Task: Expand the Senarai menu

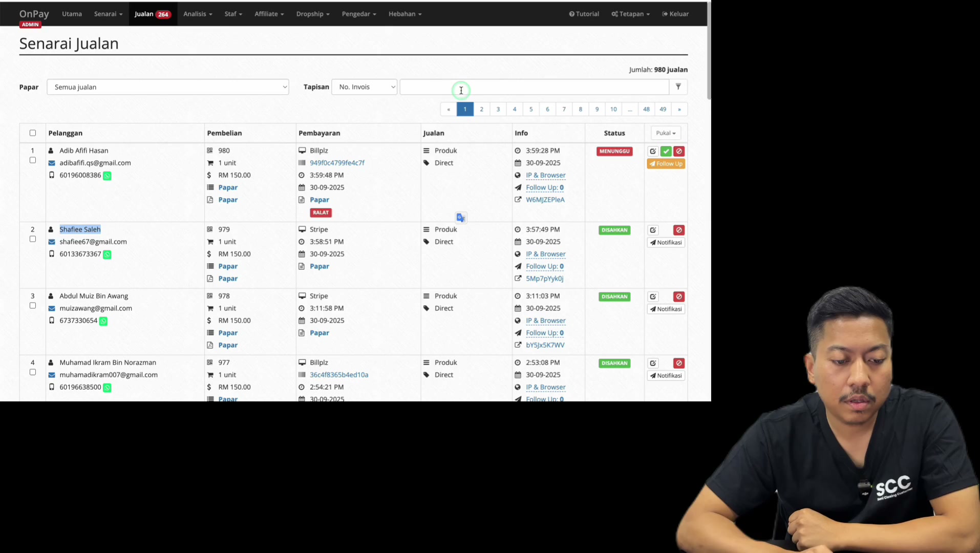Action: tap(108, 14)
